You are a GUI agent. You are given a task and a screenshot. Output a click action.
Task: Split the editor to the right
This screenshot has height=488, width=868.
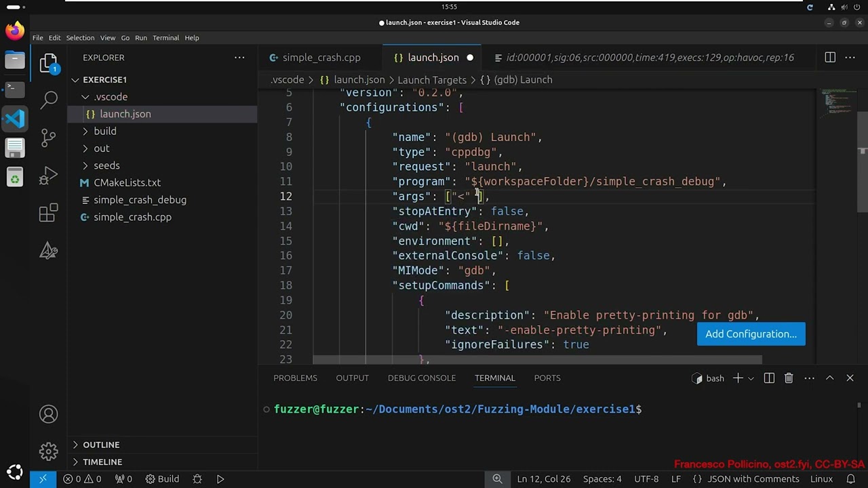tap(830, 58)
